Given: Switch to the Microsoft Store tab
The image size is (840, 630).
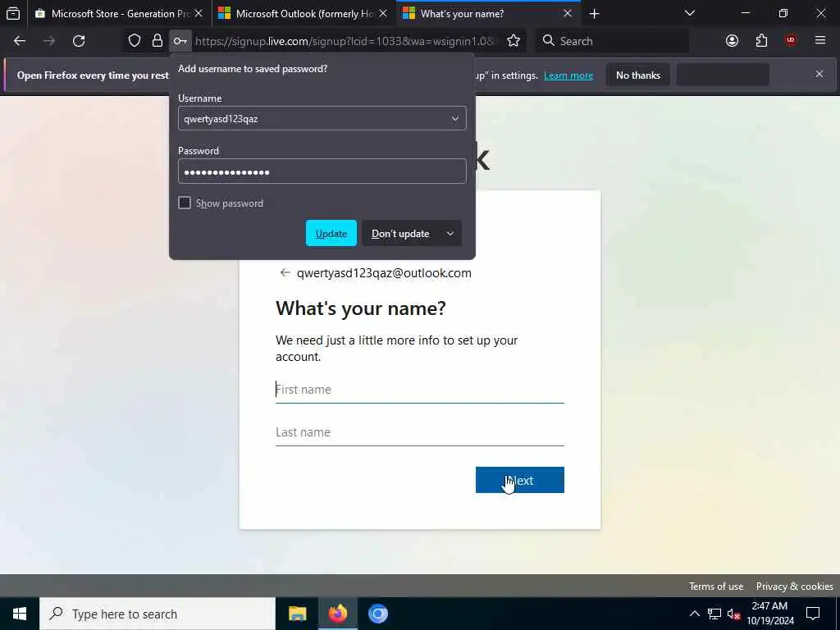Looking at the screenshot, I should pos(119,13).
